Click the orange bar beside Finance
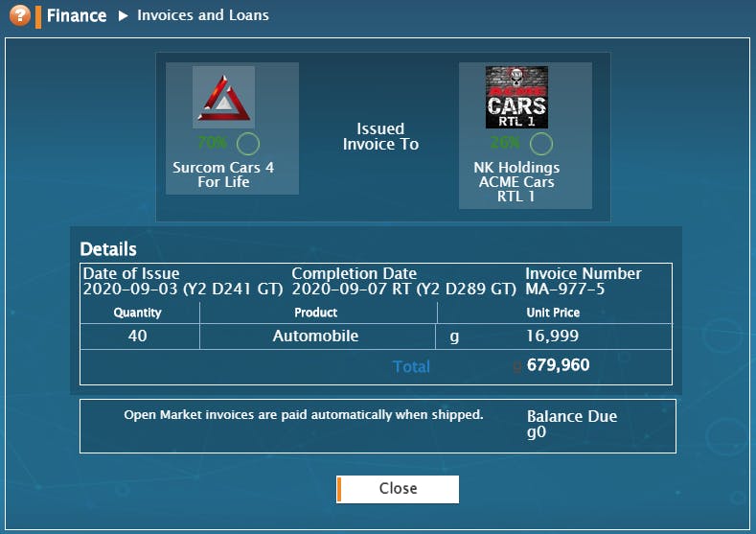 38,17
